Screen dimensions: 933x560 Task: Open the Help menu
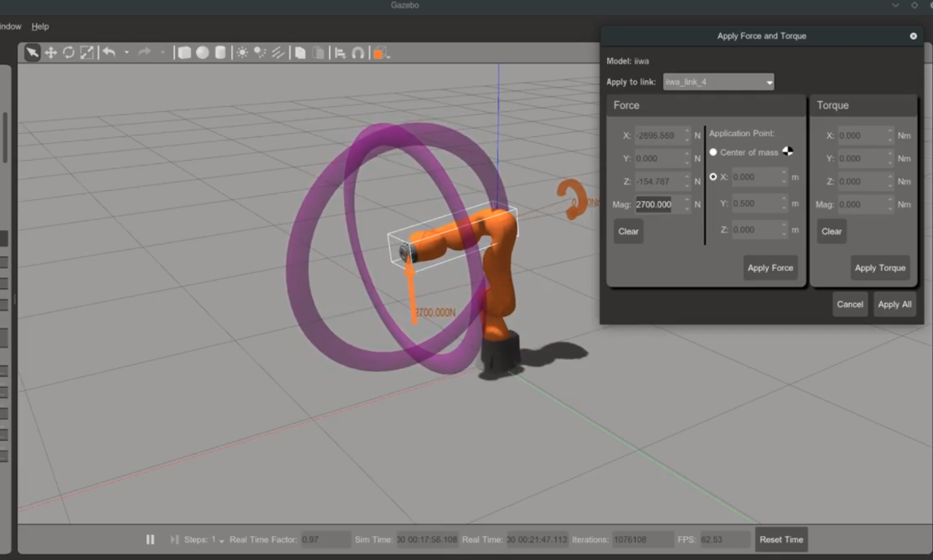(x=40, y=27)
